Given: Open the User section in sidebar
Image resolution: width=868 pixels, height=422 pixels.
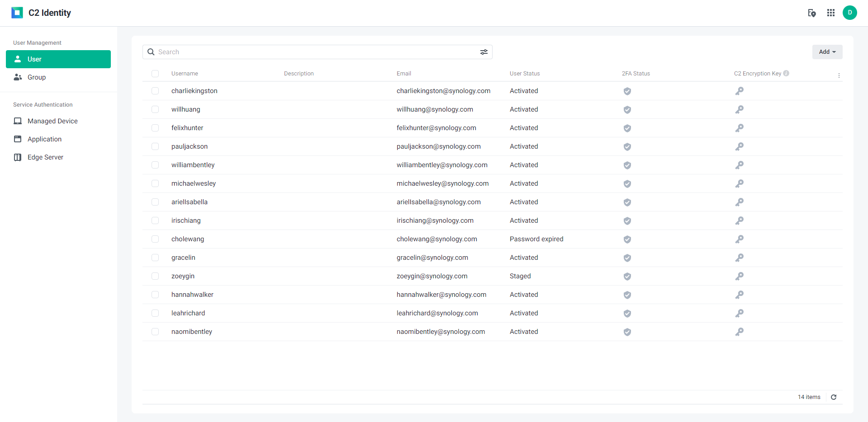Looking at the screenshot, I should (x=58, y=59).
